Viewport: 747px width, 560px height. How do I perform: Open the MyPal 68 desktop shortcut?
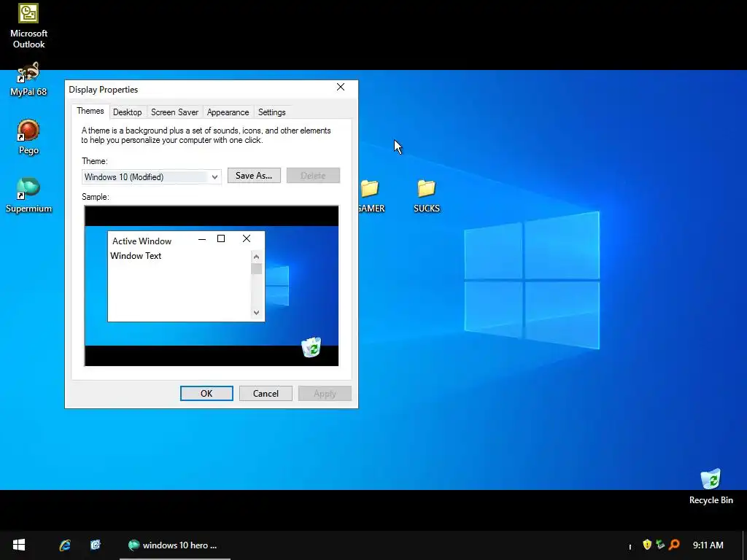[28, 79]
